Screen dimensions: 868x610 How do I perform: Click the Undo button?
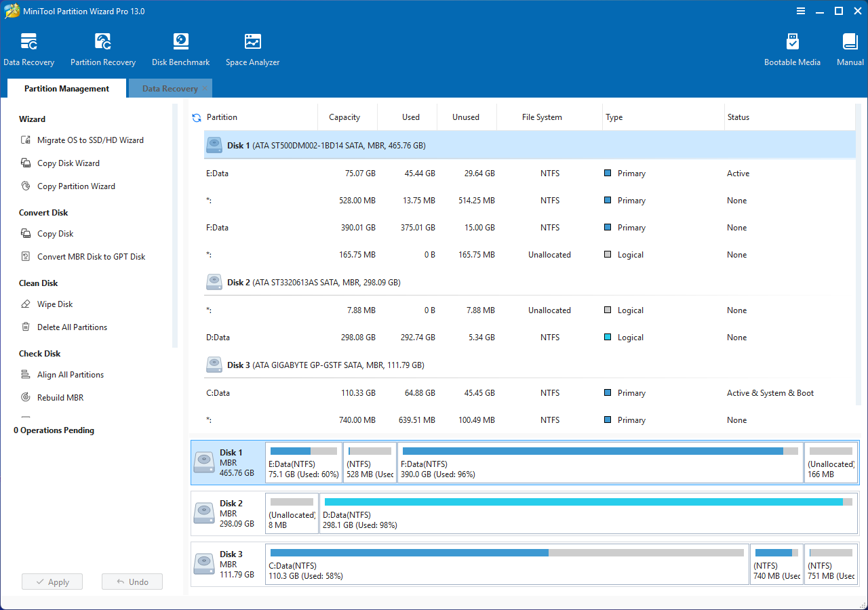pos(132,582)
